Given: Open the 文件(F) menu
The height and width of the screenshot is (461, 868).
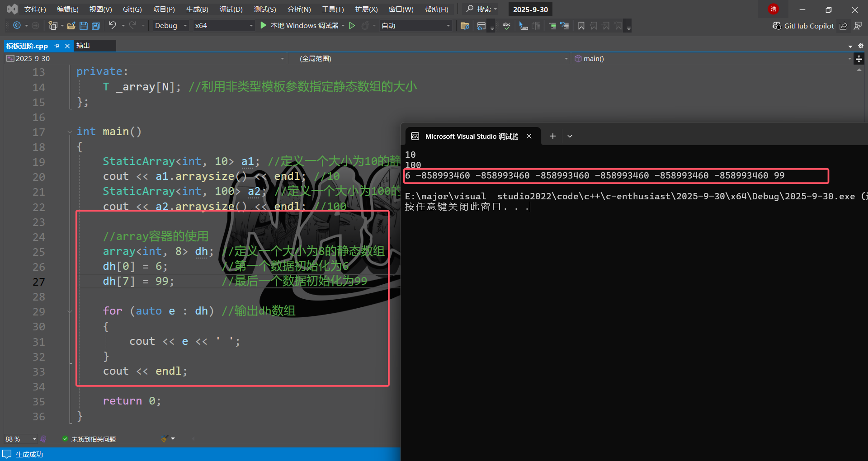Looking at the screenshot, I should [x=35, y=9].
